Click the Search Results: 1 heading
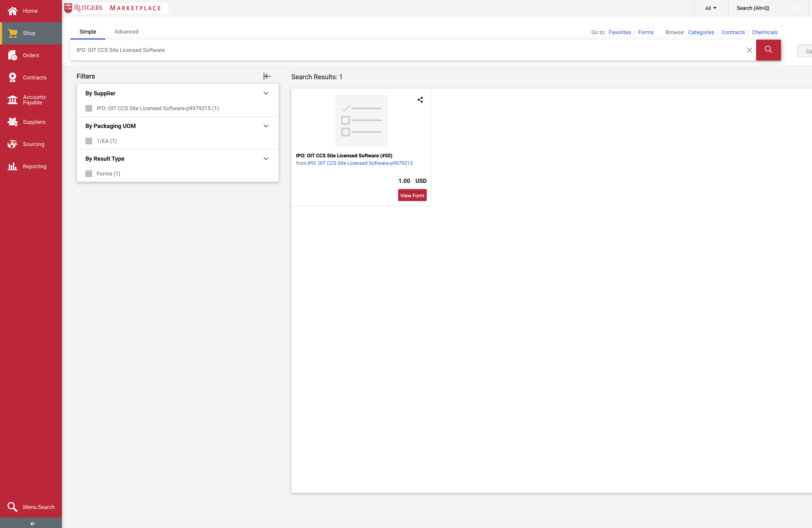812x528 pixels. click(x=317, y=77)
